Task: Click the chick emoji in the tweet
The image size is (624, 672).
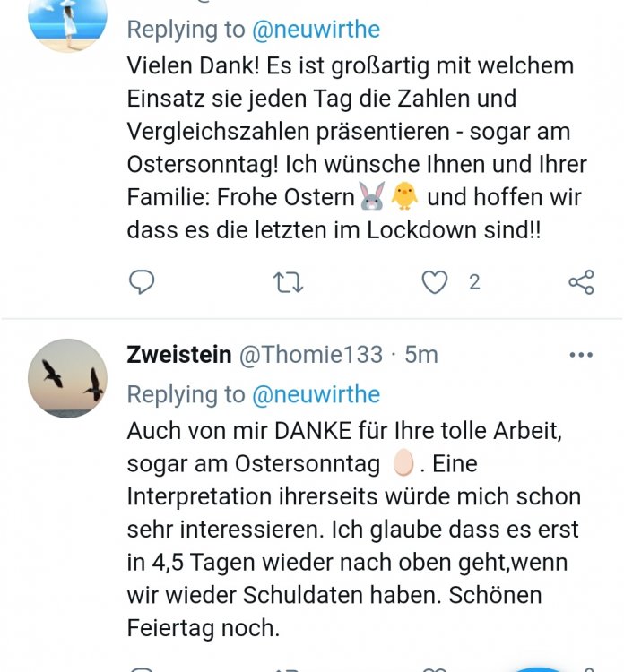Action: coord(404,196)
